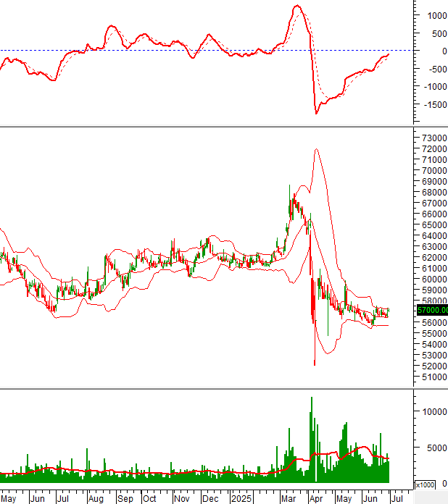
Task: Click the 71000 price axis label
Action: pos(434,160)
